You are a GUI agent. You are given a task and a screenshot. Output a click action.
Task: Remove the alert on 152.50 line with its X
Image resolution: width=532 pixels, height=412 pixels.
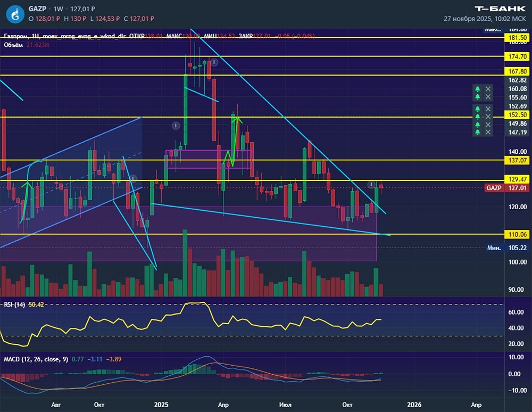[x=488, y=117]
